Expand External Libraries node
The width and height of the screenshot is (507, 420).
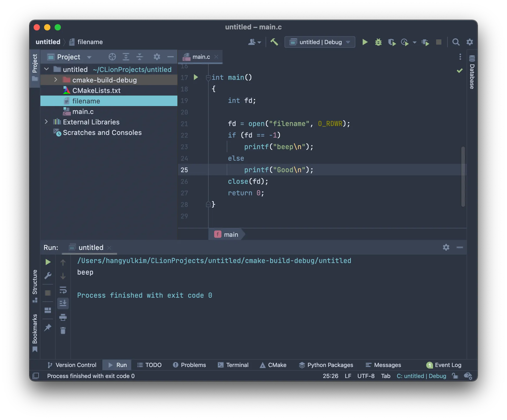(x=46, y=122)
